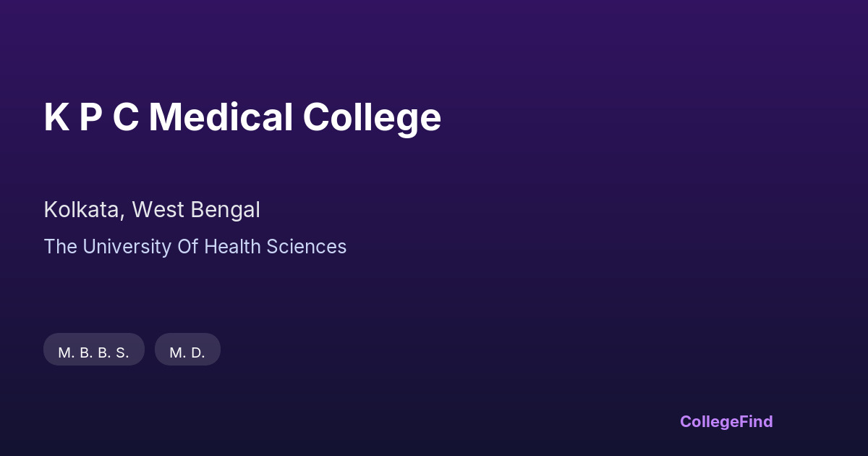Click the M. B. B. S. course tag
Viewport: 868px width, 456px height.
pyautogui.click(x=94, y=352)
